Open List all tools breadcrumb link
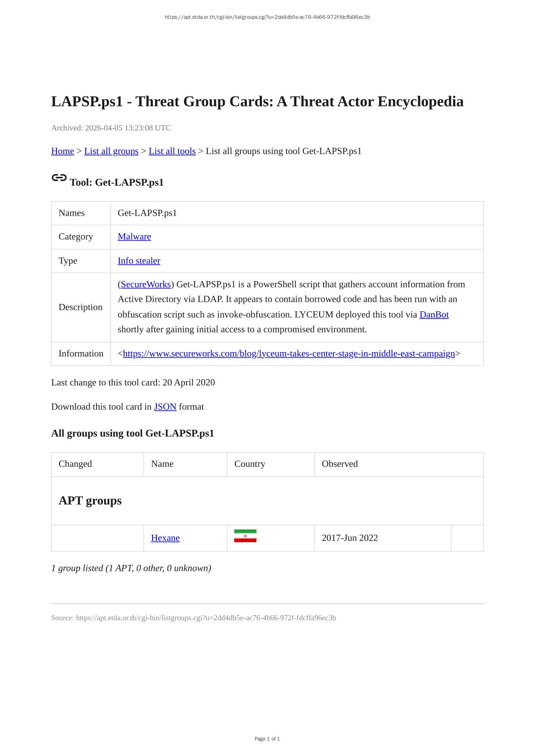The width and height of the screenshot is (535, 756). click(x=172, y=151)
